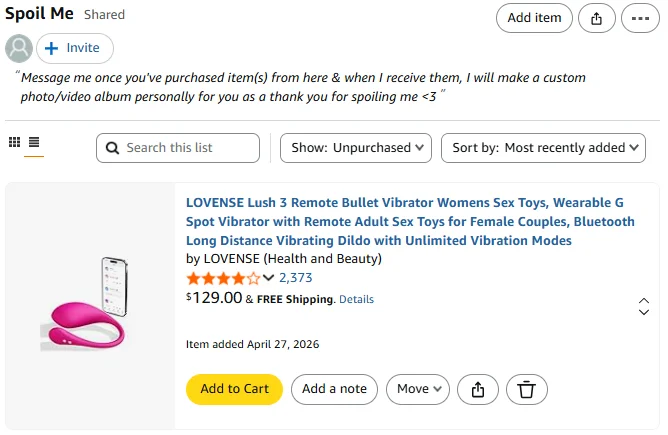This screenshot has width=668, height=435.
Task: Click the Add a note button
Action: (334, 389)
